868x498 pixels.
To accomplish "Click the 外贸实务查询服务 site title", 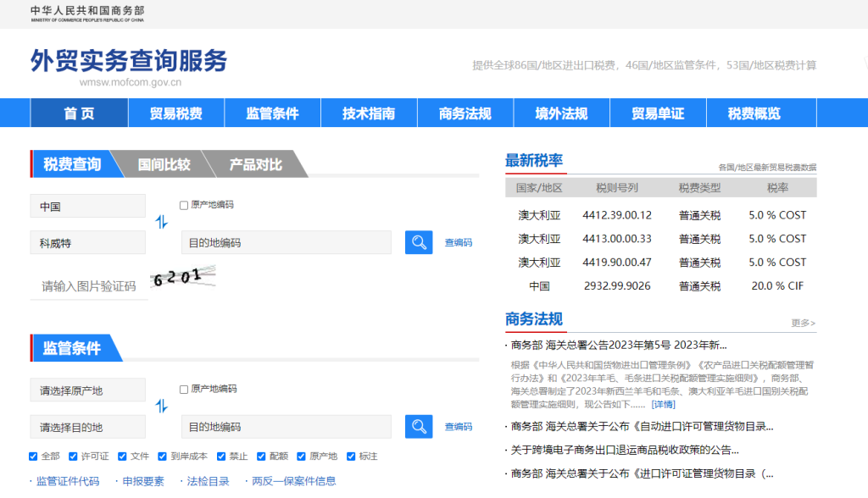I will 129,60.
